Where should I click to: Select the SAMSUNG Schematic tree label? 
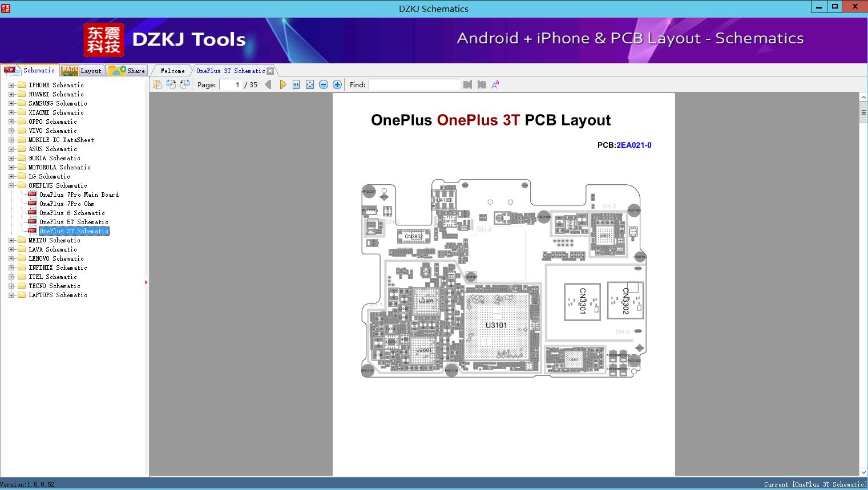(58, 103)
